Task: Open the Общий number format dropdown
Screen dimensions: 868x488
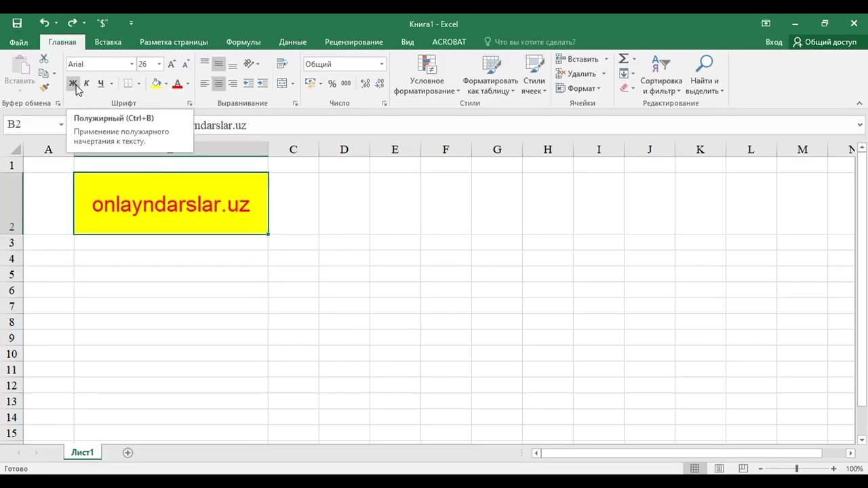Action: click(382, 64)
